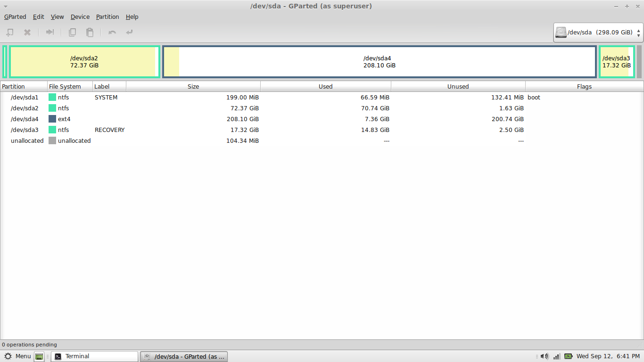644x362 pixels.
Task: Open the Partition menu
Action: tap(107, 16)
